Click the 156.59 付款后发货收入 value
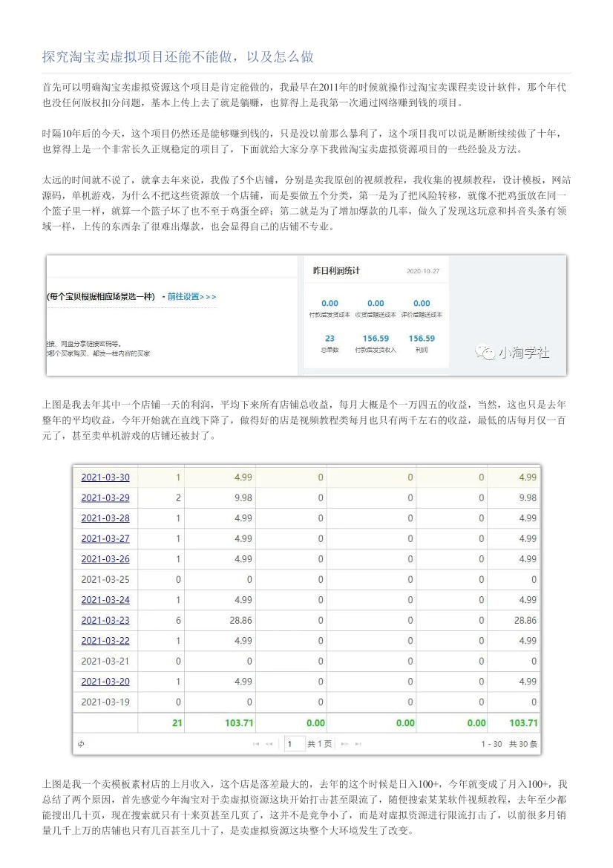613x868 pixels. click(376, 339)
